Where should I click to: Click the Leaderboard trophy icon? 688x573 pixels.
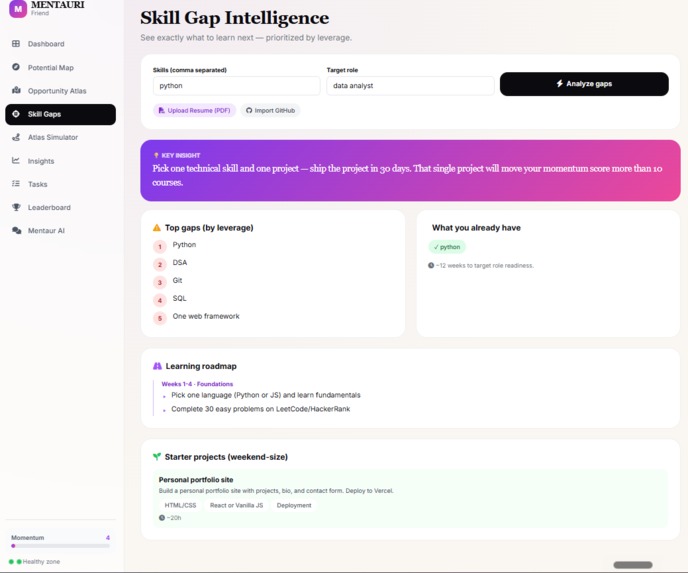click(16, 207)
